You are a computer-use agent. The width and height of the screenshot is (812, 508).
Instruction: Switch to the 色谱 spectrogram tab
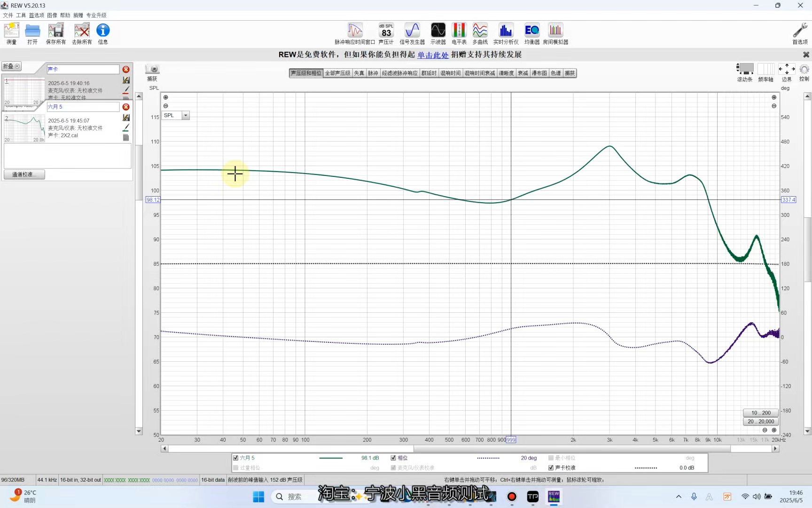pyautogui.click(x=556, y=73)
